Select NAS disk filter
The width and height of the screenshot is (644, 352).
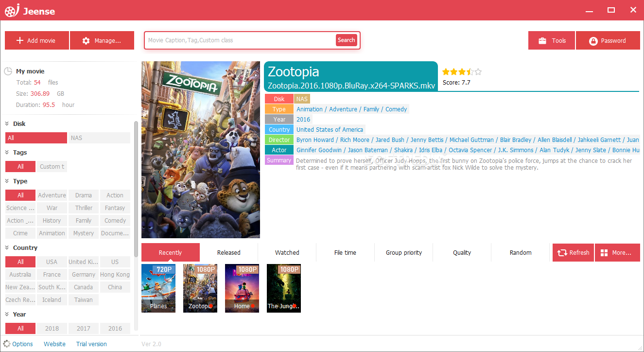coord(99,138)
